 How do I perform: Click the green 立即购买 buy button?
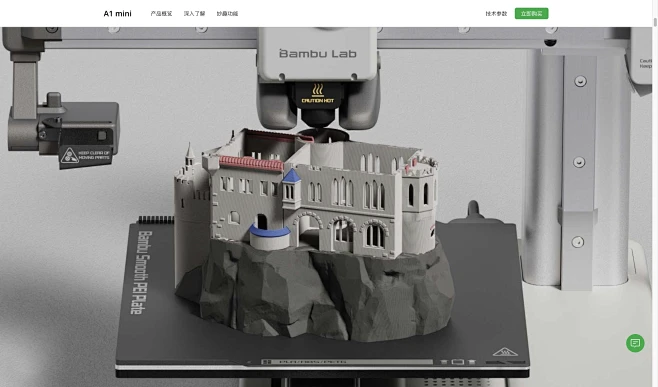point(531,13)
